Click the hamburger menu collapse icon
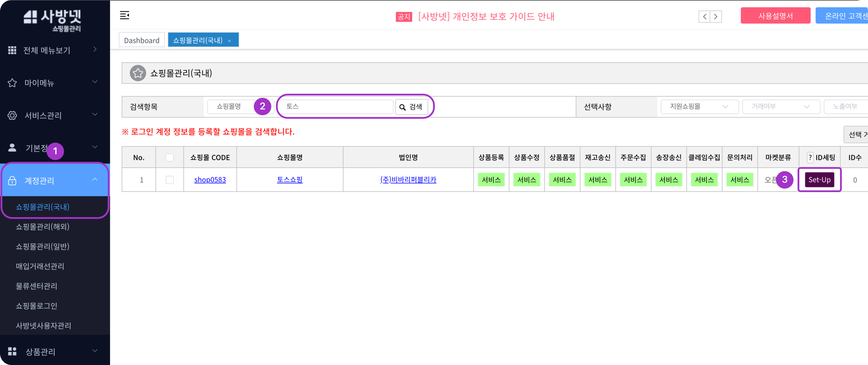868x365 pixels. point(124,15)
